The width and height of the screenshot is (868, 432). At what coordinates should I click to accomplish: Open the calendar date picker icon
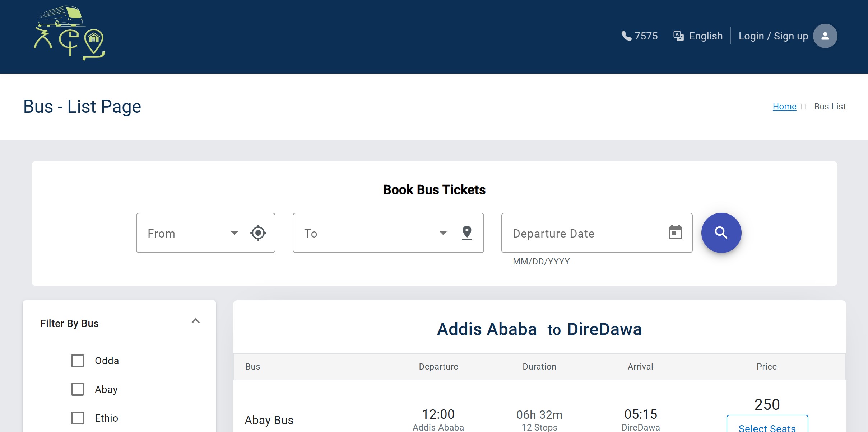675,233
